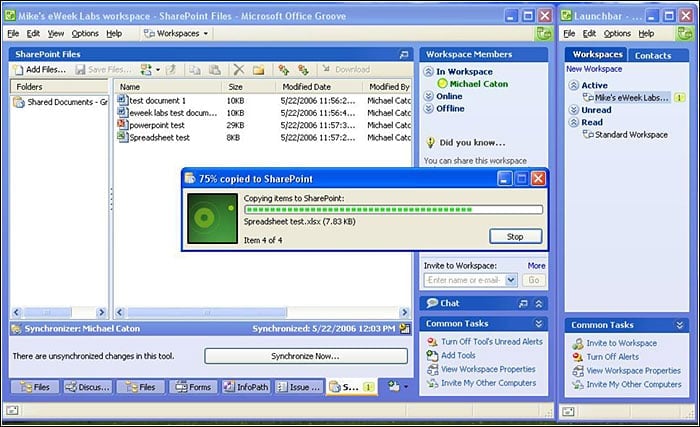Click the More link near Invite to Workspace

click(536, 266)
